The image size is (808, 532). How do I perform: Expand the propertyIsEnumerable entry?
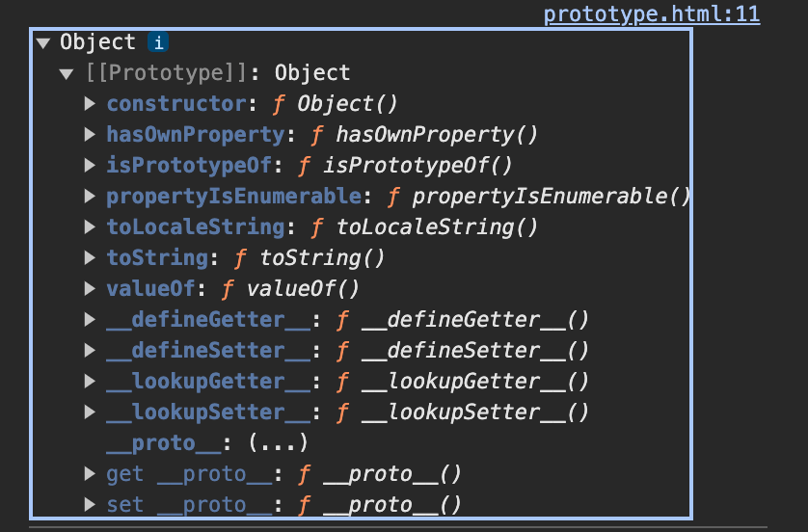point(91,197)
